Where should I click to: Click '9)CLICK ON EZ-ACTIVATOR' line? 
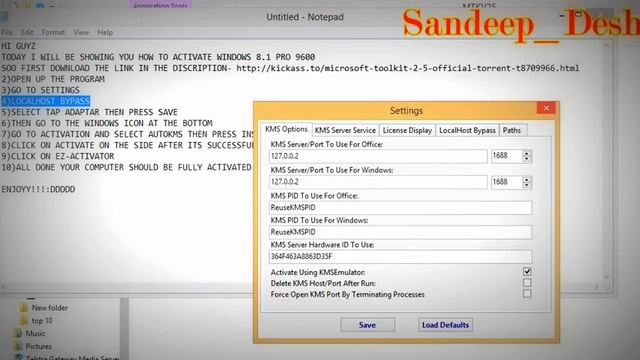[58, 156]
